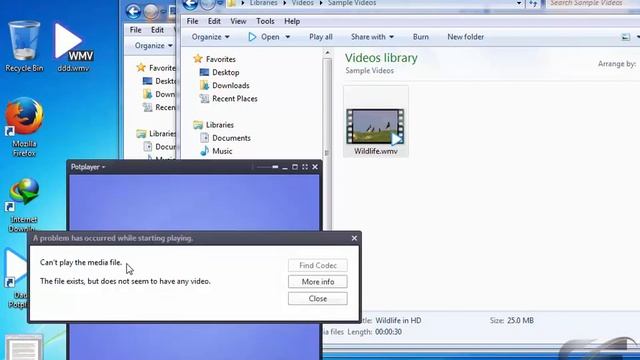Change view using the views icon
Image resolution: width=640 pixels, height=360 pixels.
626,37
